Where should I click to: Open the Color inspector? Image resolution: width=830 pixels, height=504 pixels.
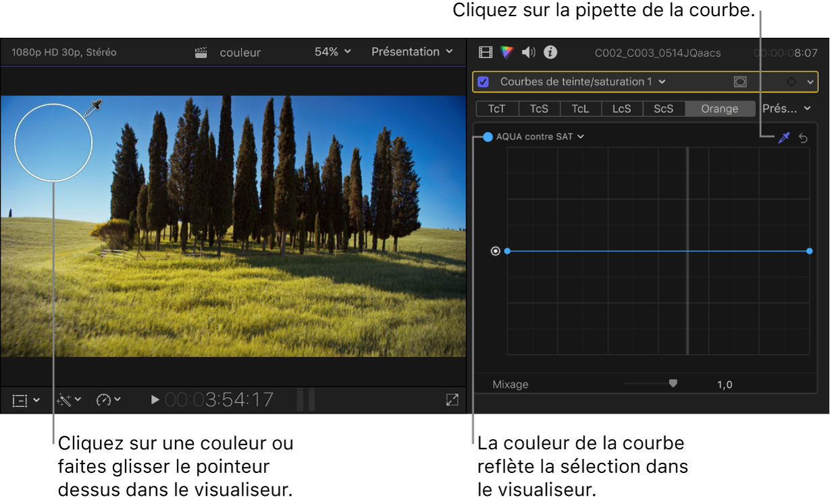tap(507, 52)
